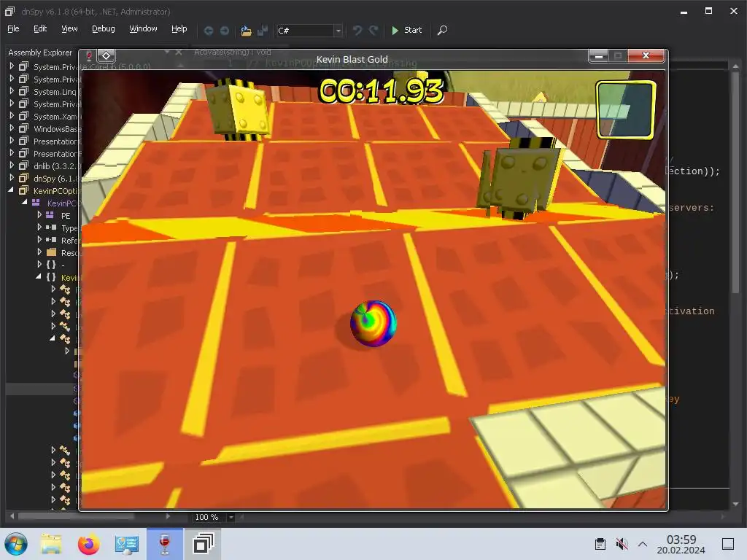747x560 pixels.
Task: Select the Type References tree item
Action: coord(69,228)
